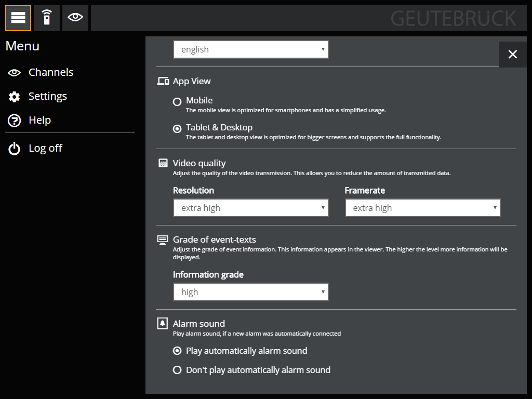The width and height of the screenshot is (532, 399).
Task: Click the Settings gear icon
Action: 14,97
